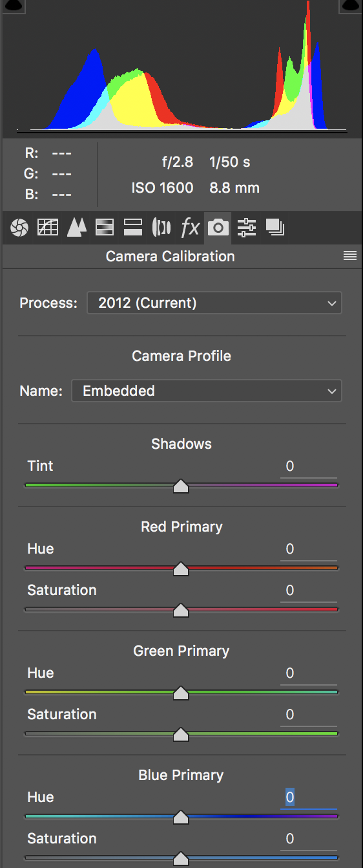The width and height of the screenshot is (363, 868).
Task: Click the Red Primary Saturation slider handle
Action: [x=181, y=611]
